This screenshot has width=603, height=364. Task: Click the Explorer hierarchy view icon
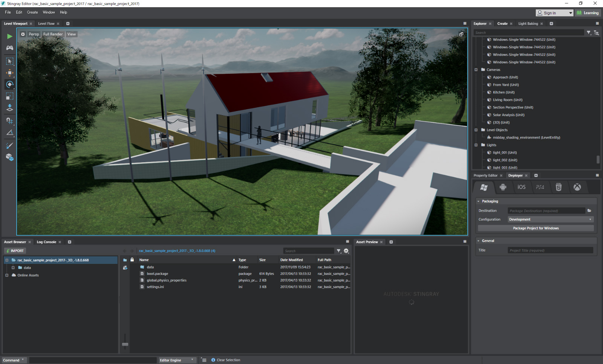pyautogui.click(x=596, y=33)
